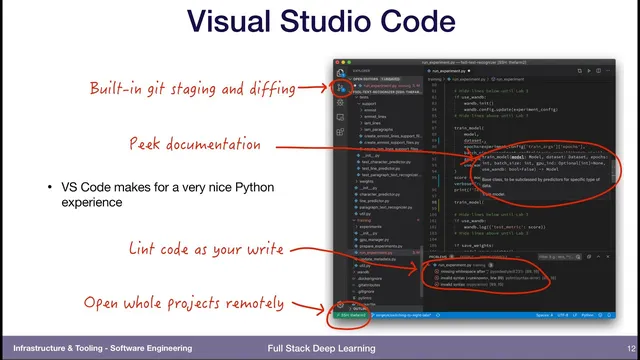640x360 pixels.
Task: Click the Explorer sidebar vertical scrollbar
Action: coord(422,272)
